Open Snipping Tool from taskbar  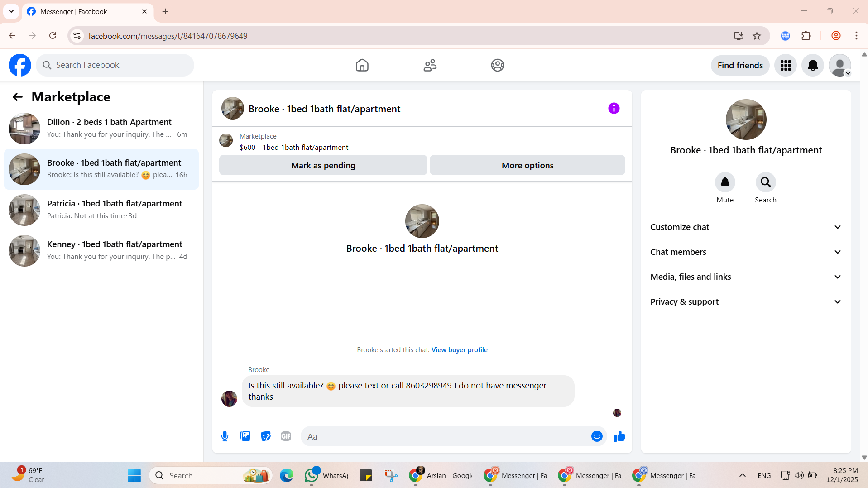391,476
